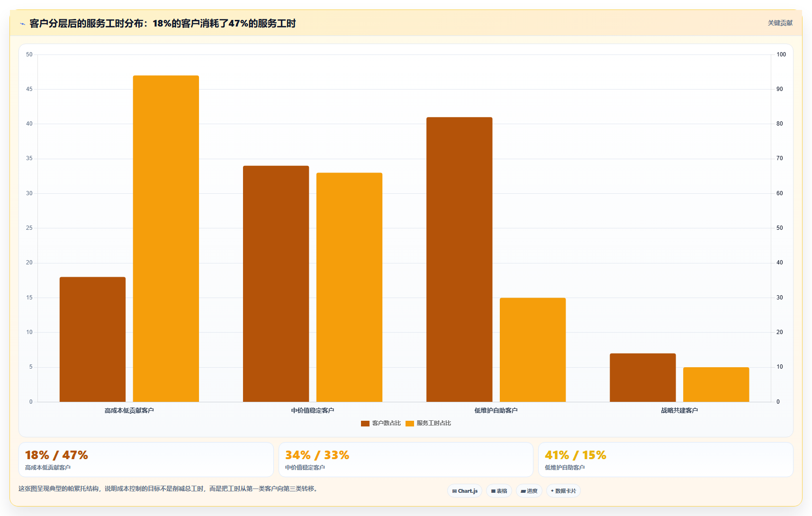Click the 客户数占比 bar for 高成本低贡献客户

pos(92,339)
